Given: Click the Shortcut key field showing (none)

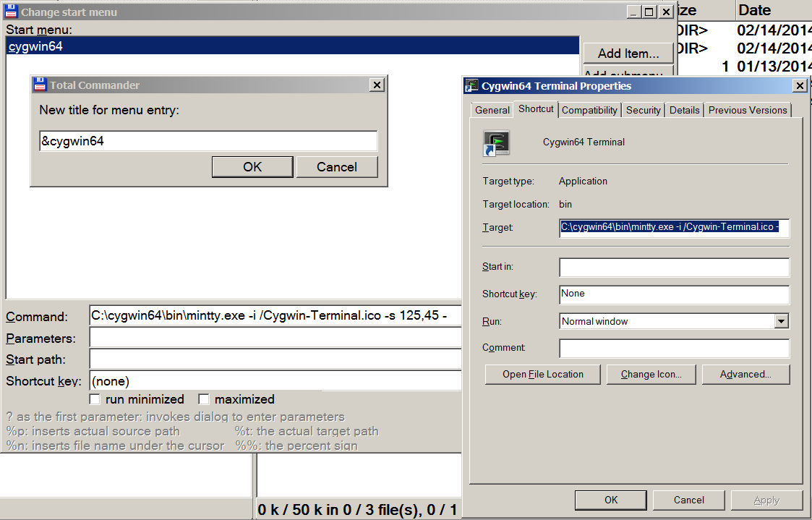Looking at the screenshot, I should point(275,380).
